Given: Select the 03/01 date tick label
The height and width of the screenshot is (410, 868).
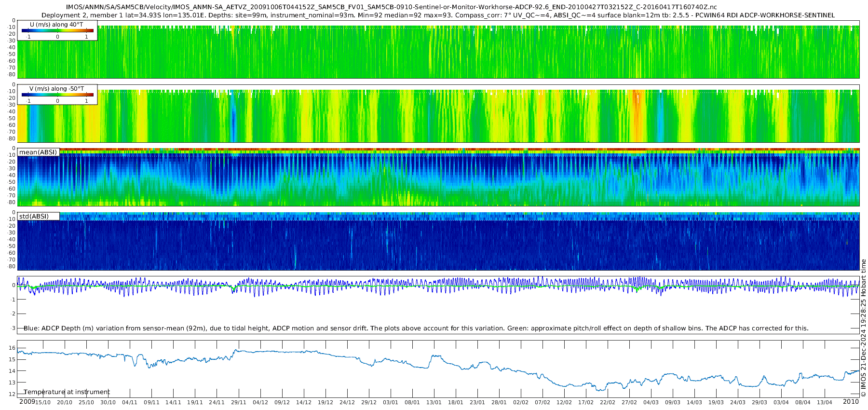Looking at the screenshot, I should click(x=390, y=402).
